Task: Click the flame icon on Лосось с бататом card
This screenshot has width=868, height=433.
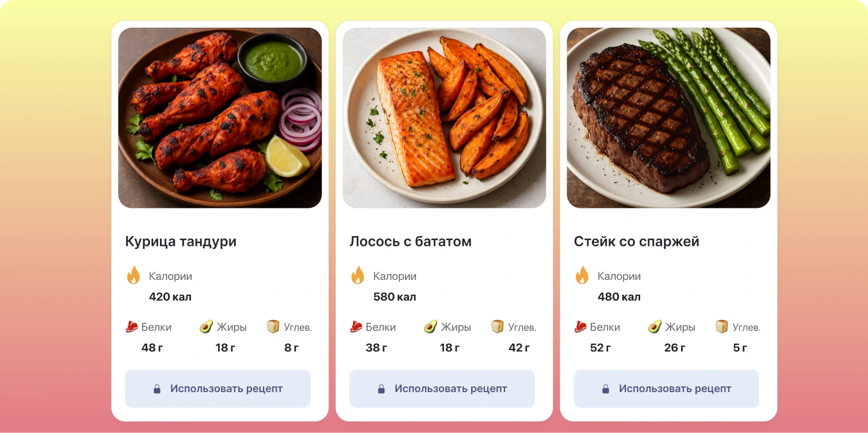Action: (358, 275)
